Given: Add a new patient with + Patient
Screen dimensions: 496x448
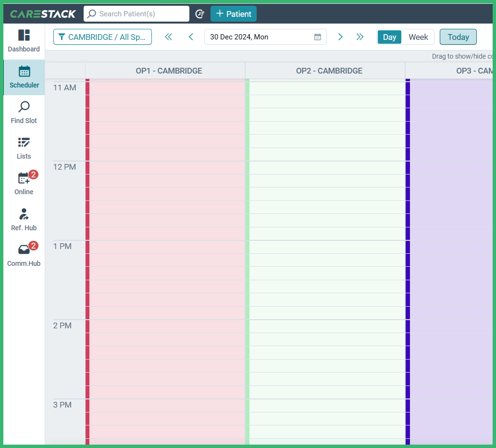Looking at the screenshot, I should pos(234,14).
